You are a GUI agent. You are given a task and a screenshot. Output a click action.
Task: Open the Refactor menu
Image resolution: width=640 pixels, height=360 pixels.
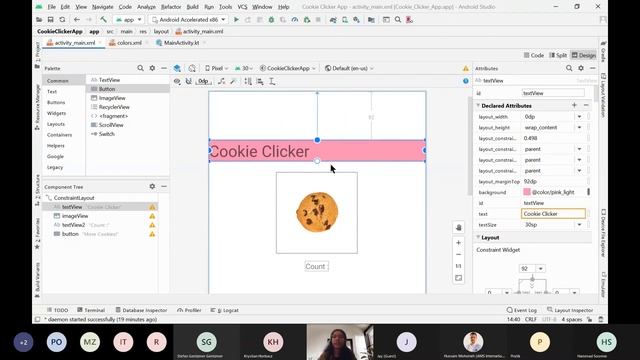171,7
